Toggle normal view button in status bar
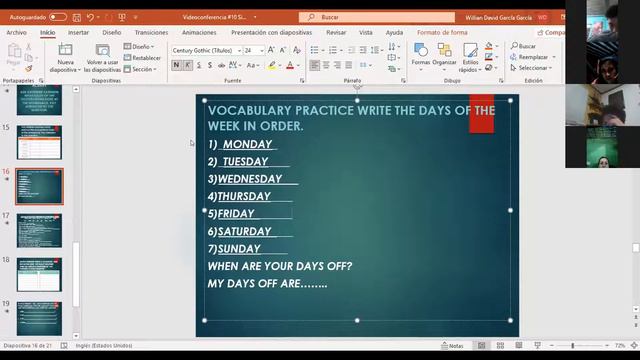The image size is (640, 360). (x=482, y=346)
